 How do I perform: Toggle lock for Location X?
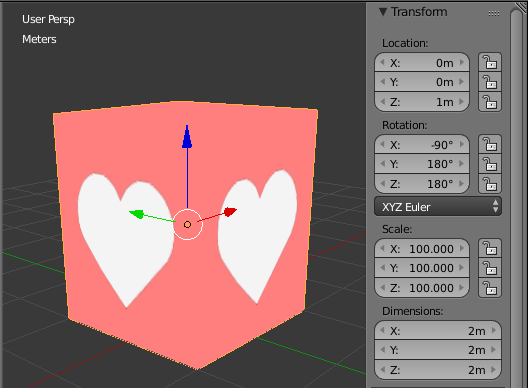[x=490, y=62]
